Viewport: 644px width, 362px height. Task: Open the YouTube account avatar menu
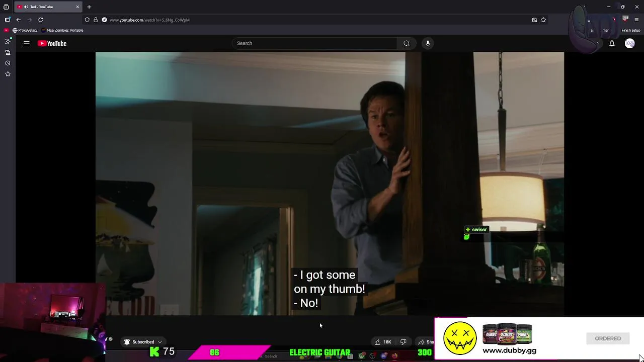[629, 44]
